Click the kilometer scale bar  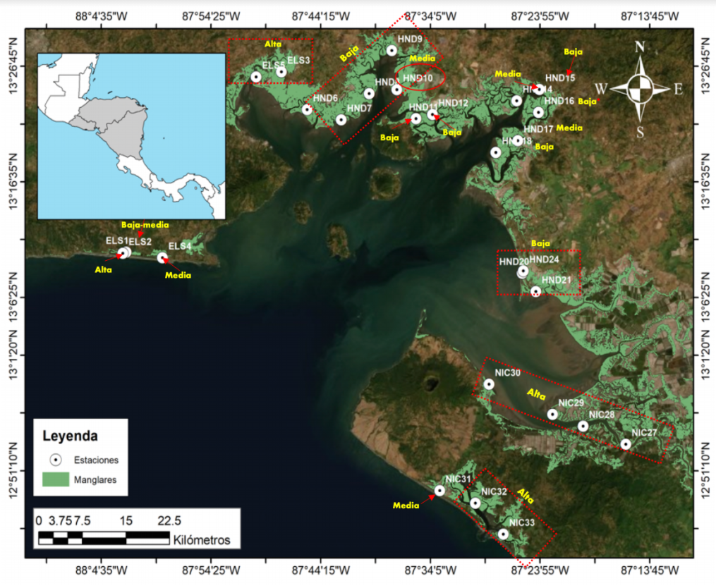click(104, 539)
